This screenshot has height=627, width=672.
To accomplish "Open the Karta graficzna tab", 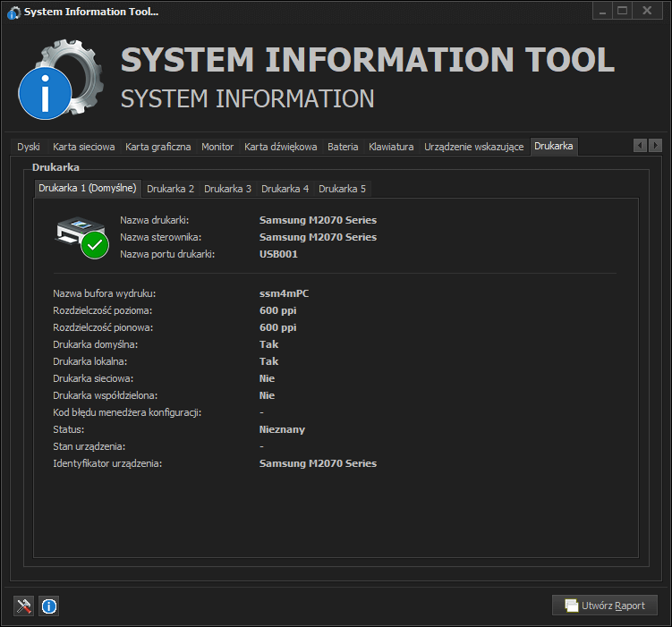I will 157,147.
